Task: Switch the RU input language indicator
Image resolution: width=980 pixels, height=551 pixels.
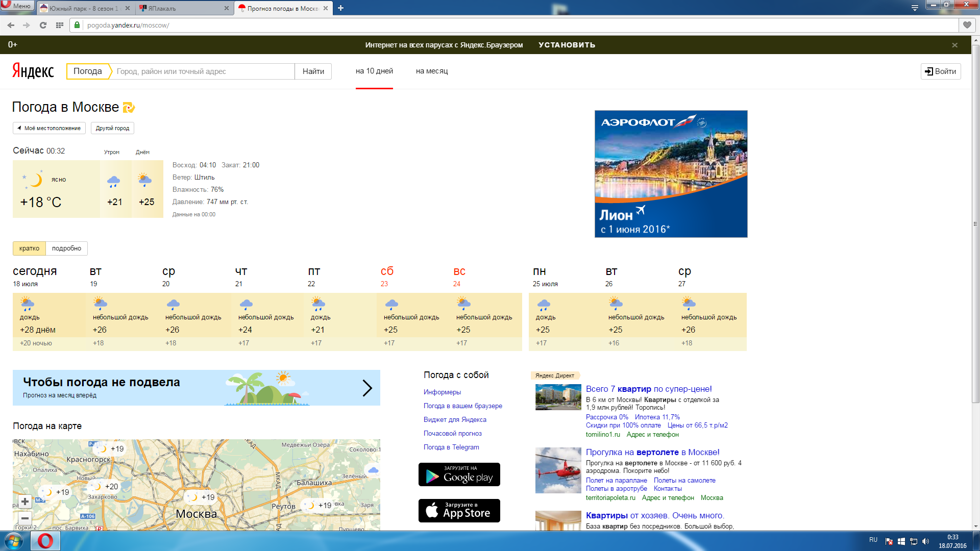Action: 873,540
